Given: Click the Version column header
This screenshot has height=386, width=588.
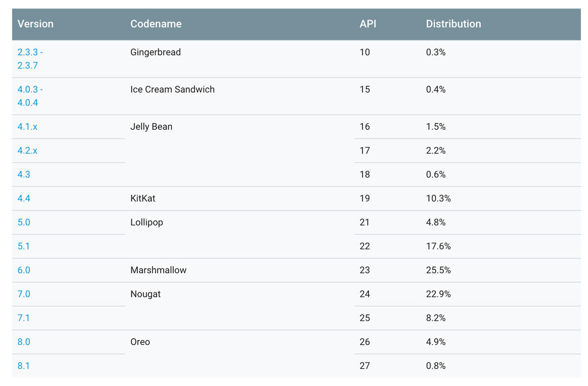Looking at the screenshot, I should [x=35, y=24].
